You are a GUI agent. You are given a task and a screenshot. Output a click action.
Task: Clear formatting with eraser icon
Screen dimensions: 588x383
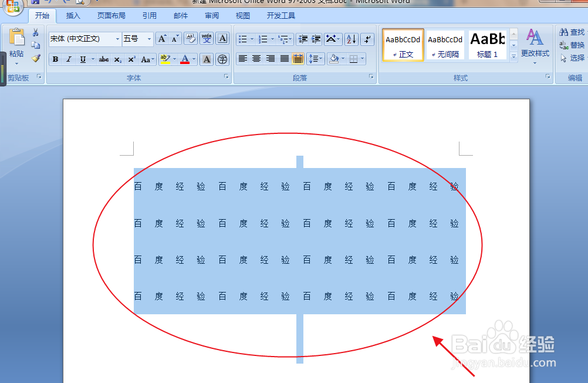pos(191,39)
